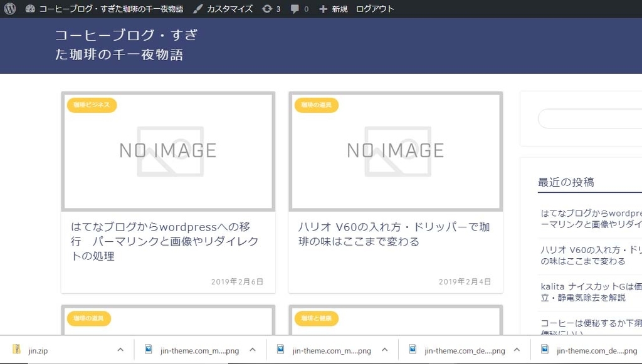This screenshot has width=642, height=364.
Task: Open second jin-theme.com_m....png download
Action: (x=332, y=350)
